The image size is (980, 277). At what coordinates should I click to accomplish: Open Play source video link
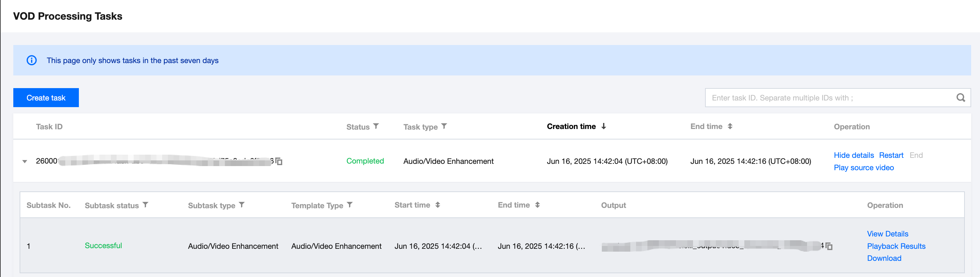click(x=863, y=167)
